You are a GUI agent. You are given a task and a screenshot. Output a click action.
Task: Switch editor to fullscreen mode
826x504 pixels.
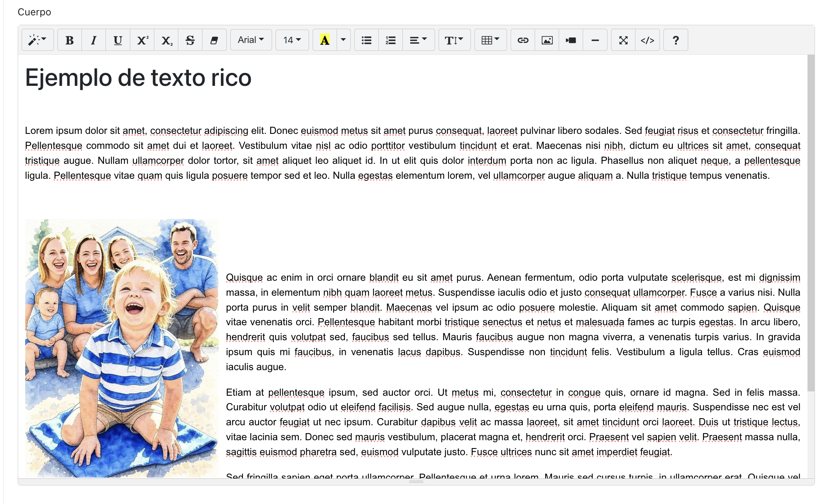(623, 40)
